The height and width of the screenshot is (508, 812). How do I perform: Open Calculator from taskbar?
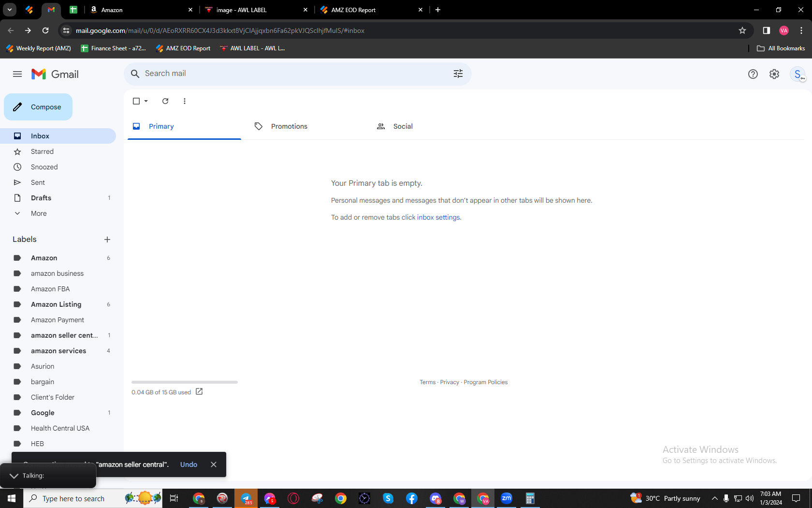(530, 498)
